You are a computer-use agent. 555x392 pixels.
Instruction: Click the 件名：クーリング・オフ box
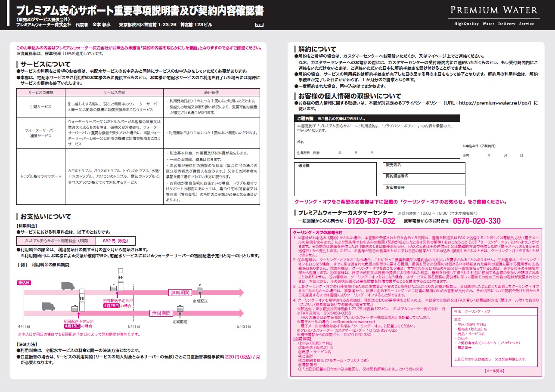point(493,311)
